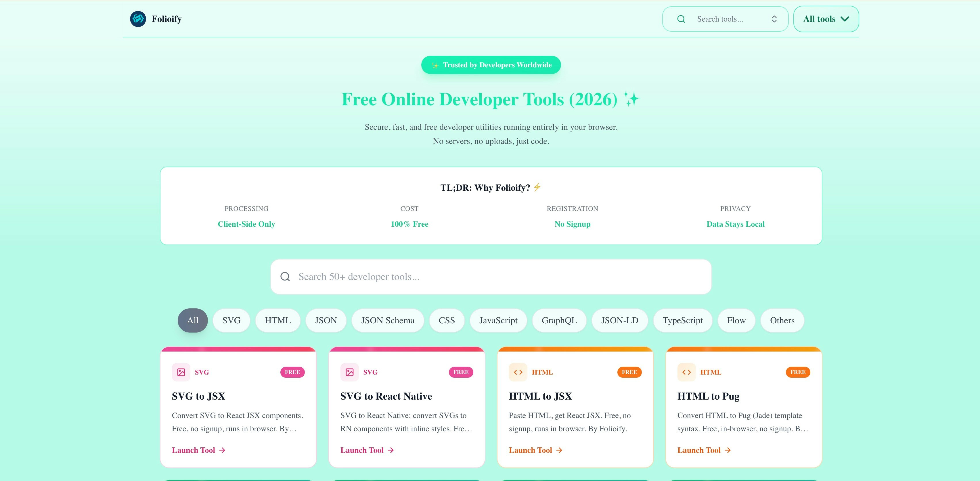Click the code brackets icon on the HTML to Pug card
The width and height of the screenshot is (980, 481).
pyautogui.click(x=686, y=372)
